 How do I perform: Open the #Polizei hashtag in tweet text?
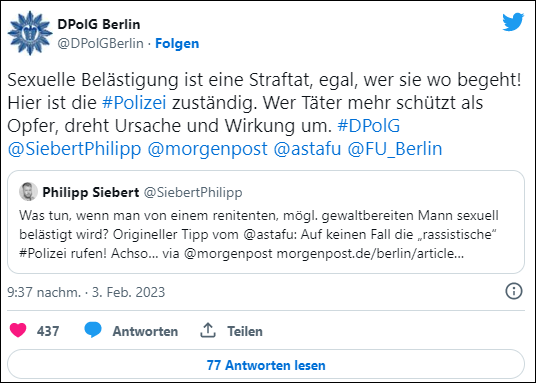click(x=134, y=103)
